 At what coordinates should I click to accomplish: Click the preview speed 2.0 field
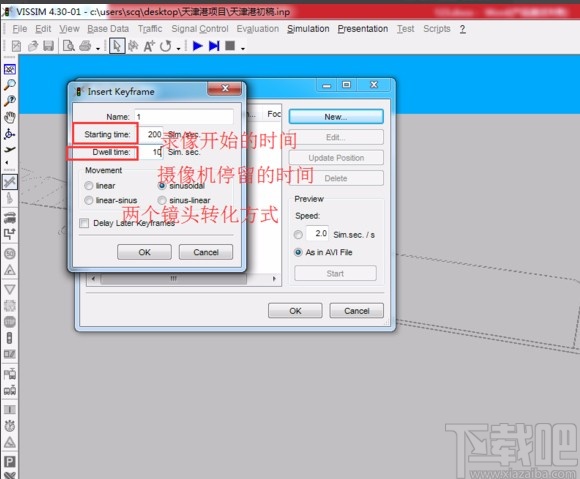point(317,233)
